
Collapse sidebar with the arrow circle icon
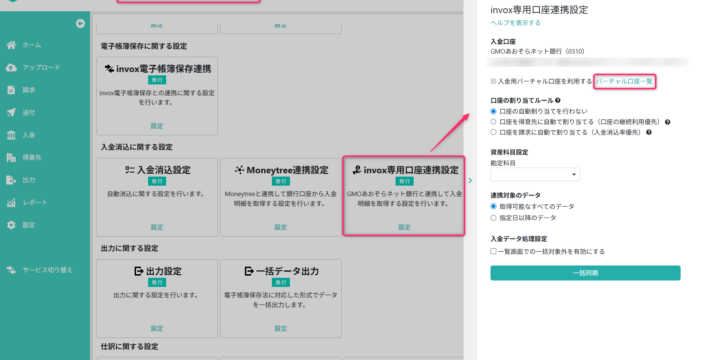pyautogui.click(x=80, y=24)
